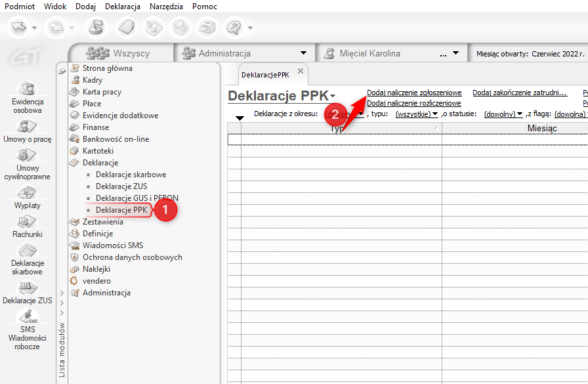Viewport: 588px width, 384px height.
Task: Click the printer toolbar icon
Action: click(207, 28)
